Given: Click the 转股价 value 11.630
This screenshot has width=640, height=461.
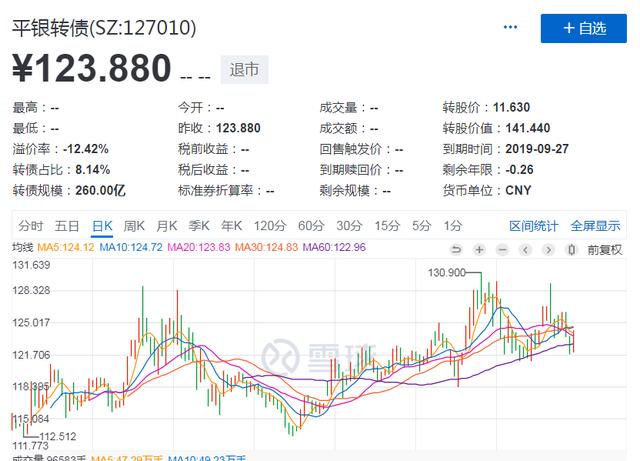Looking at the screenshot, I should pyautogui.click(x=511, y=107).
